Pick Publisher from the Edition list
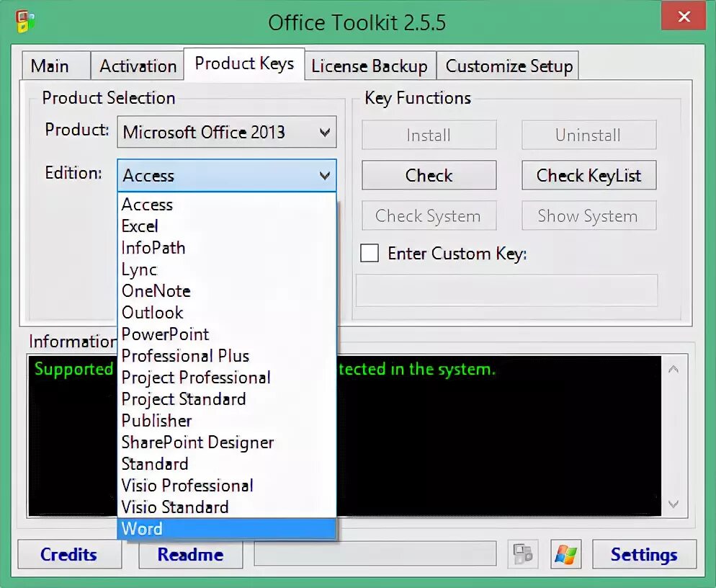This screenshot has height=588, width=716. pyautogui.click(x=227, y=421)
